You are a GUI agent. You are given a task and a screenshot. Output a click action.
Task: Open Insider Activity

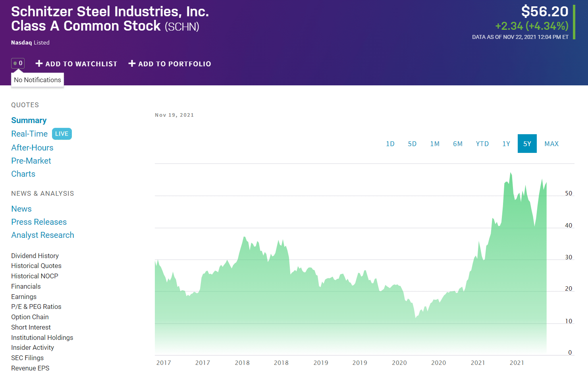[33, 347]
